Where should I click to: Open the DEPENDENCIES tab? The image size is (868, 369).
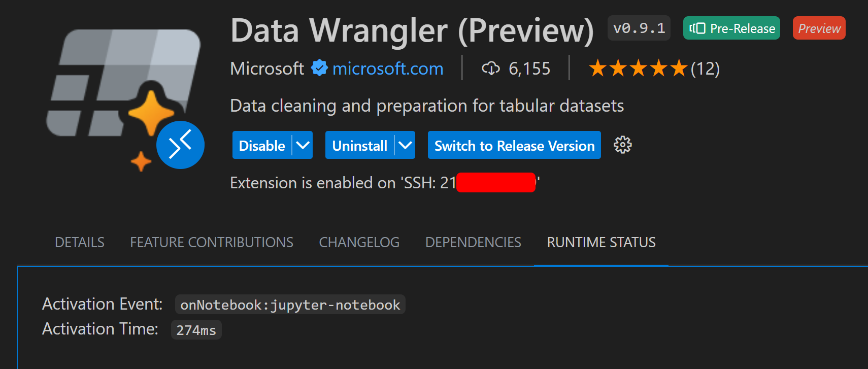(473, 242)
